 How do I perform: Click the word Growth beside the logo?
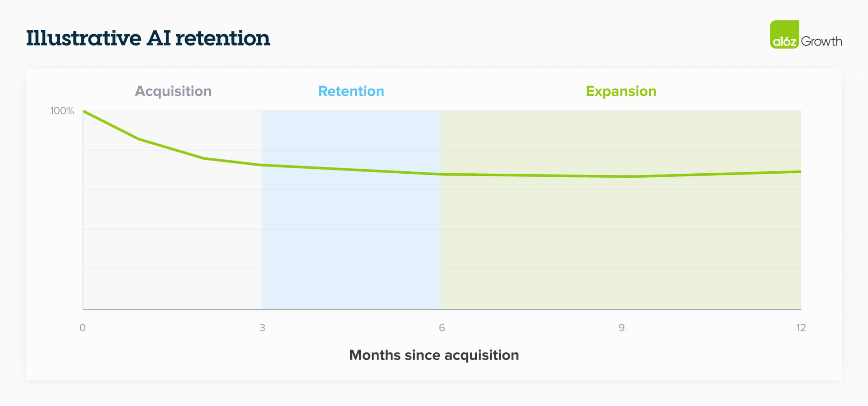821,41
